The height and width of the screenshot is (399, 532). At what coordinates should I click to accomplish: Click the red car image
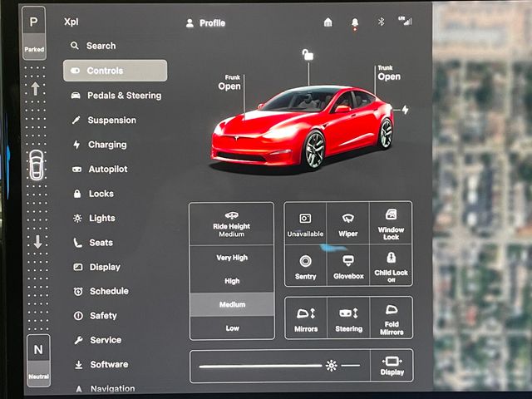click(302, 128)
